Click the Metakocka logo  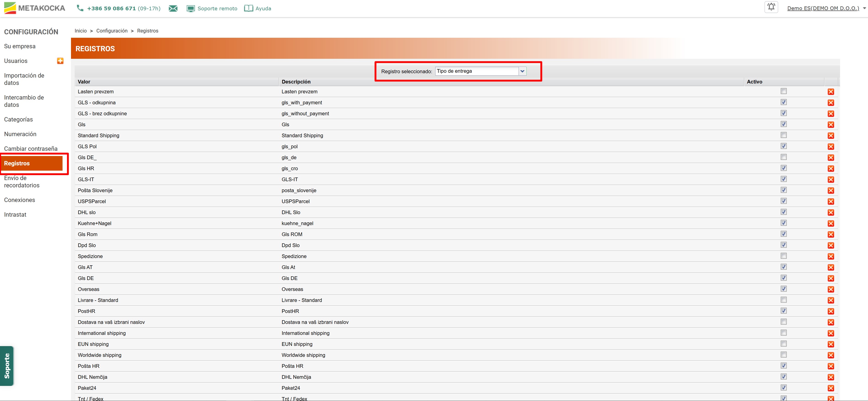pos(35,8)
